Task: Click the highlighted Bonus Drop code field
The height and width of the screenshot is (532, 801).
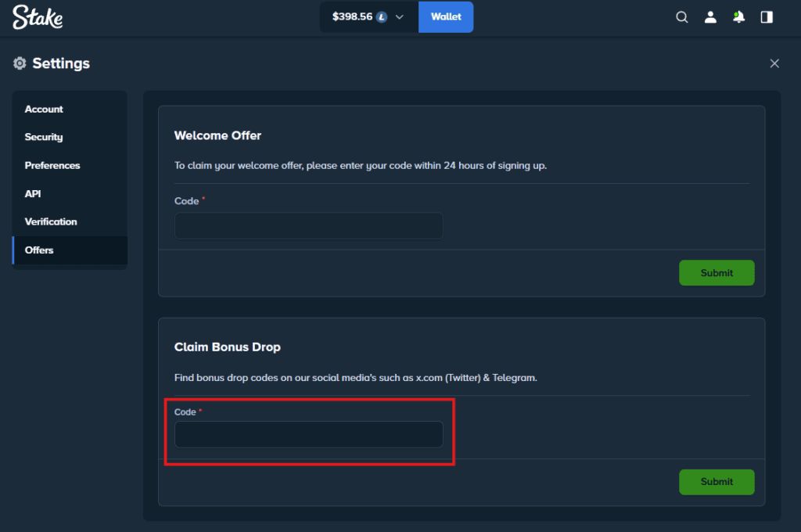Action: (308, 435)
